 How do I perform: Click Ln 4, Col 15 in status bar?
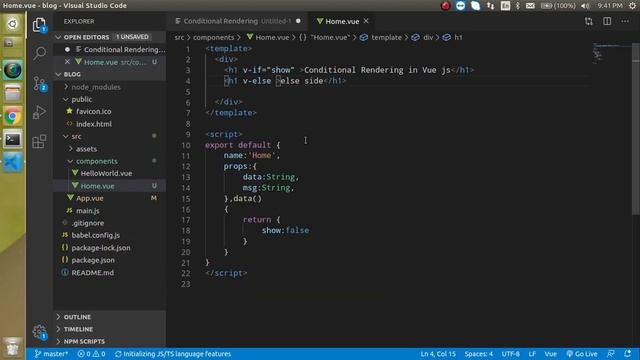pos(438,354)
